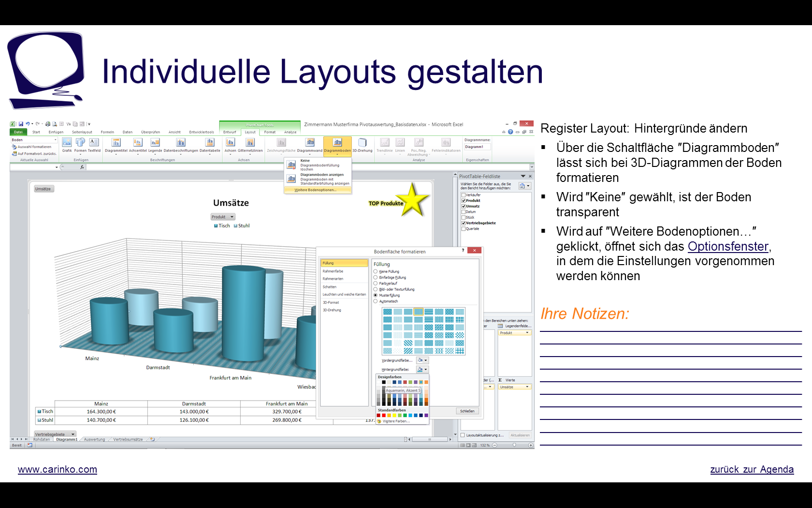Pick the Aquamarin, Akzent 5 design color

click(421, 382)
